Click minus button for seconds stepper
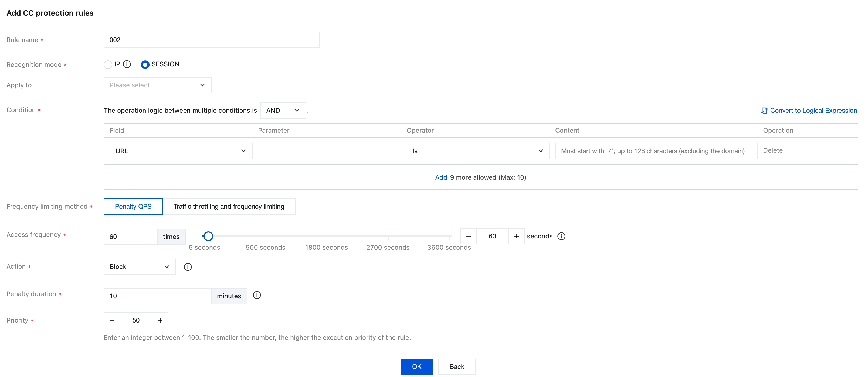The height and width of the screenshot is (377, 868). (468, 236)
